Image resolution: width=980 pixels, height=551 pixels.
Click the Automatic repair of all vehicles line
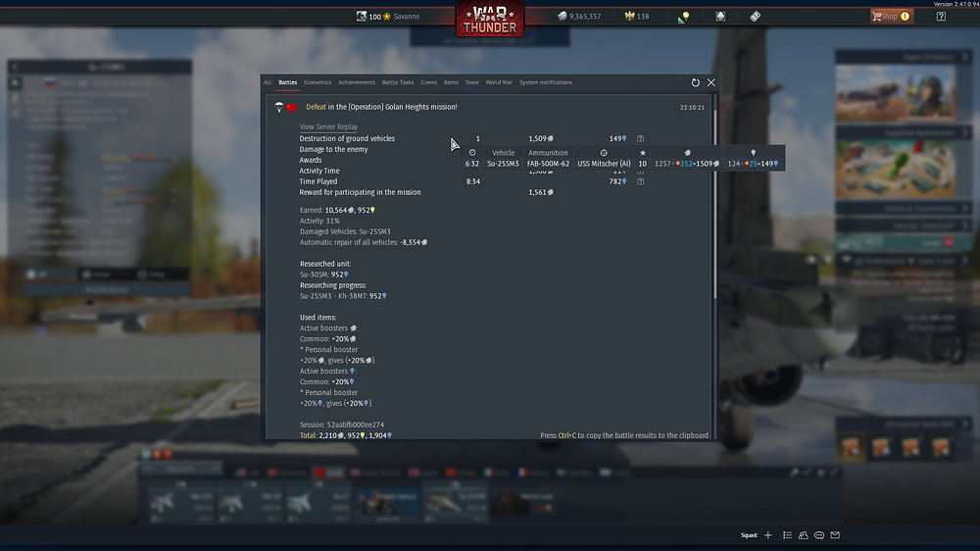pos(364,243)
